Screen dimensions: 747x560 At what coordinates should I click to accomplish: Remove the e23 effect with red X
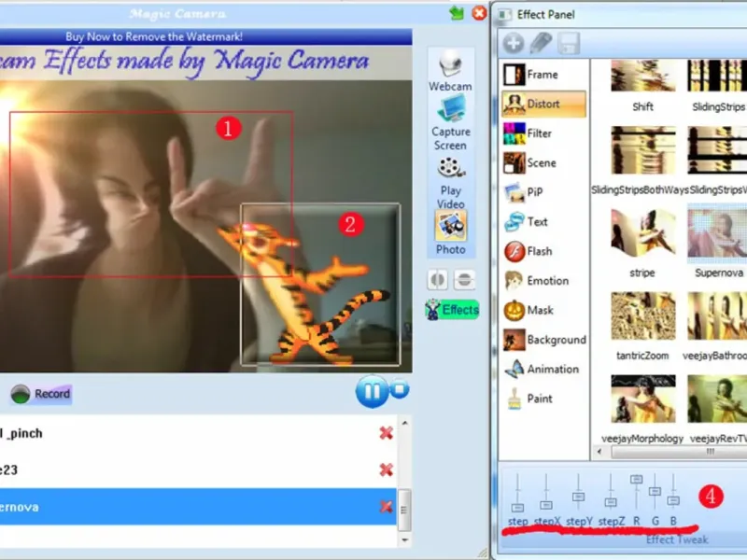(387, 470)
